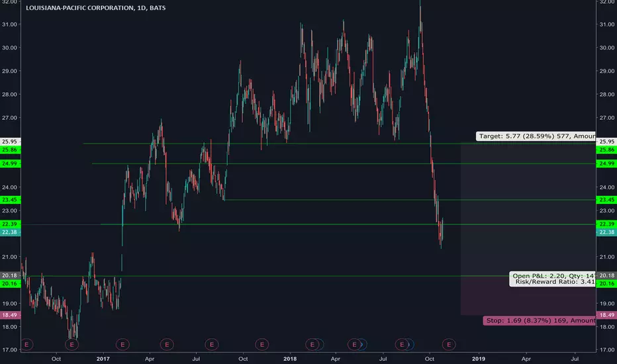Select the Target 5.77 (28.59%) label
The width and height of the screenshot is (617, 364).
point(536,136)
